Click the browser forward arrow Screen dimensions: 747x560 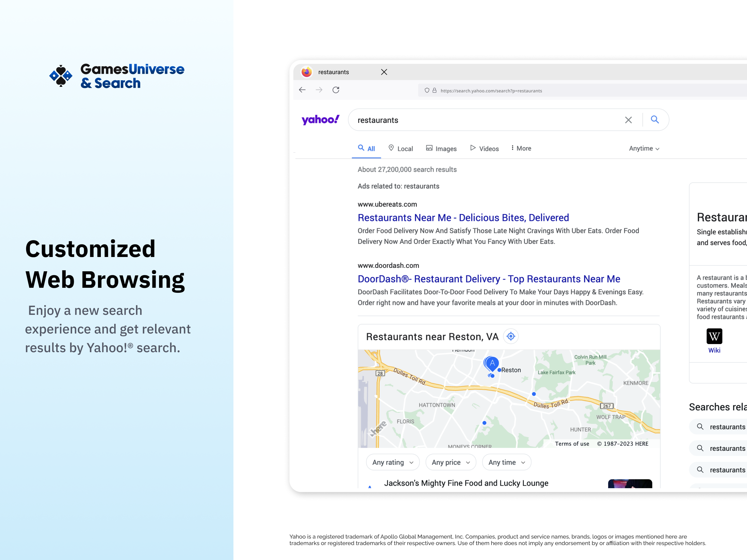(x=319, y=90)
